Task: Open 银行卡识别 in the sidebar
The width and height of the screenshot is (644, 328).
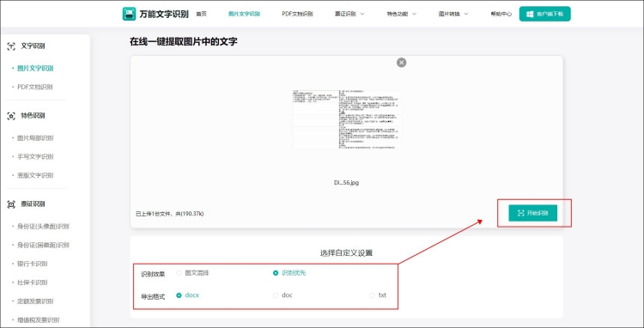Action: point(33,264)
